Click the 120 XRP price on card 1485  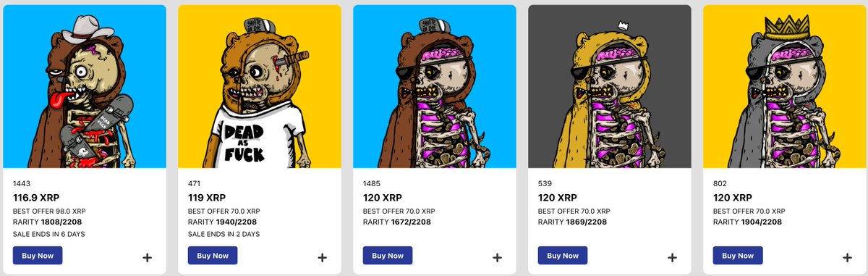pyautogui.click(x=383, y=197)
